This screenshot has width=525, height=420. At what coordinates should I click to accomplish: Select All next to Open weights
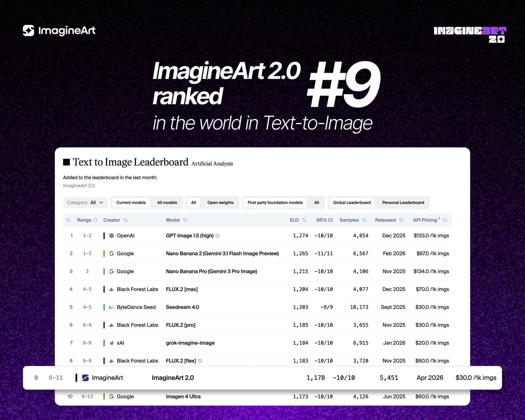194,203
